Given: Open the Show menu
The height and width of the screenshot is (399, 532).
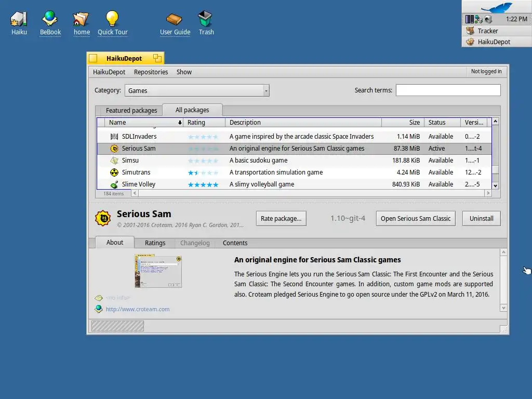Looking at the screenshot, I should (x=184, y=72).
